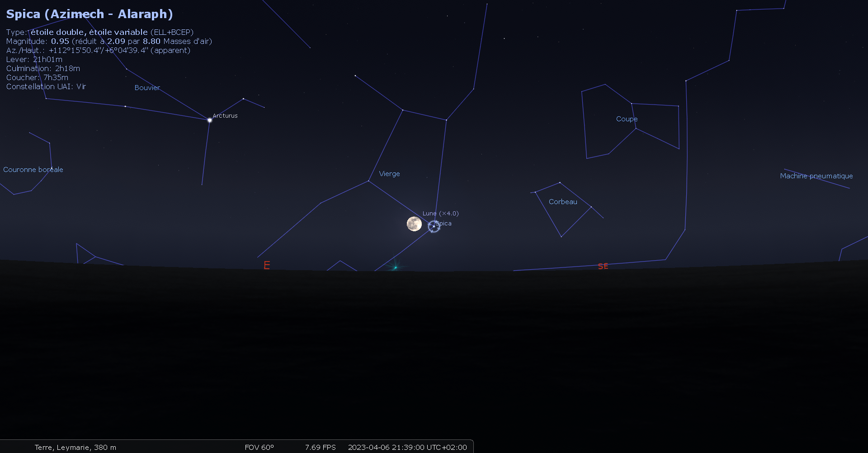868x453 pixels.
Task: Click the Spica selection marker ring
Action: point(434,226)
